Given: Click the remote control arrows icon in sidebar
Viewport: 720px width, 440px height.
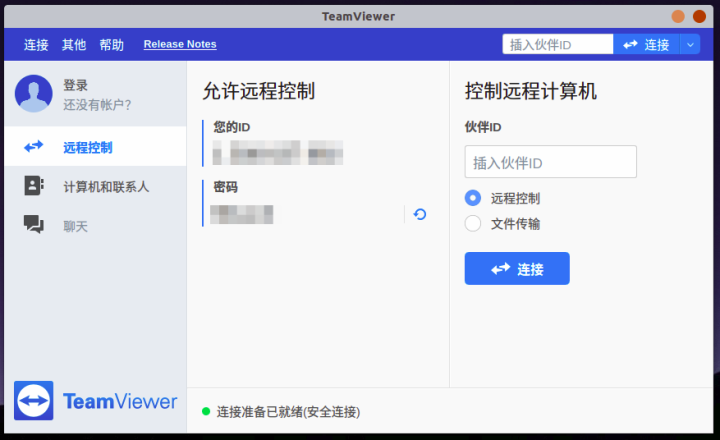Looking at the screenshot, I should [34, 147].
